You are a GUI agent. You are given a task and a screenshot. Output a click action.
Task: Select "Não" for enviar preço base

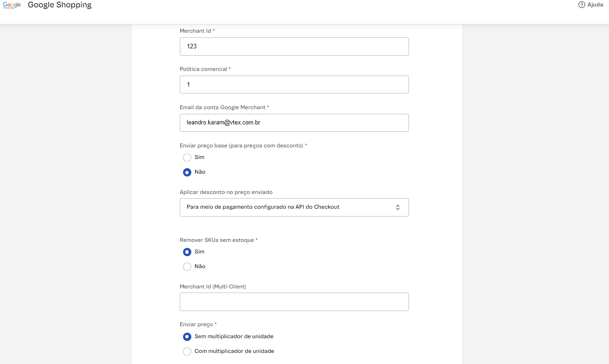pyautogui.click(x=187, y=172)
